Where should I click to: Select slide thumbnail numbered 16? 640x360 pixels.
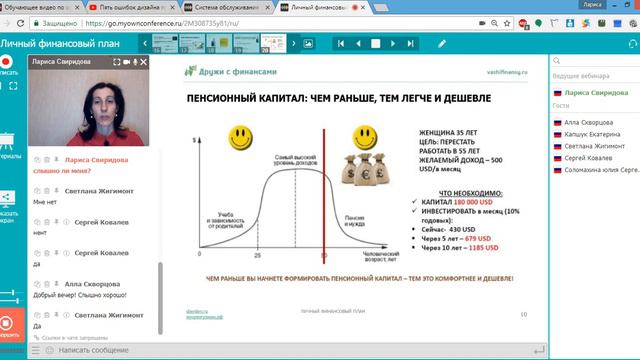(x=165, y=44)
